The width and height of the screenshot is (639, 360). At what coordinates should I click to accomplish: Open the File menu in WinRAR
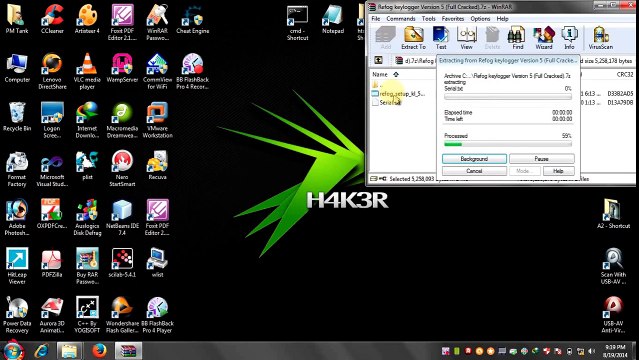[376, 19]
